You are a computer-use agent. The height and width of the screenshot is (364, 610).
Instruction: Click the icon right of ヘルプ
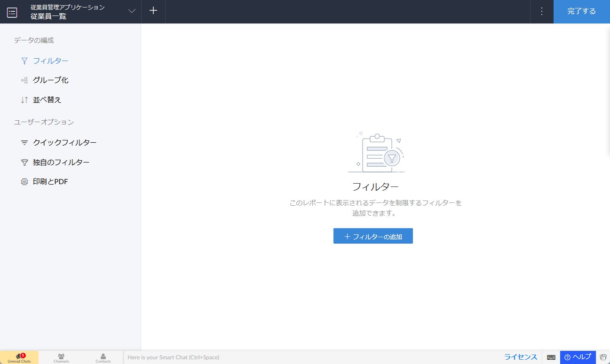tap(603, 357)
